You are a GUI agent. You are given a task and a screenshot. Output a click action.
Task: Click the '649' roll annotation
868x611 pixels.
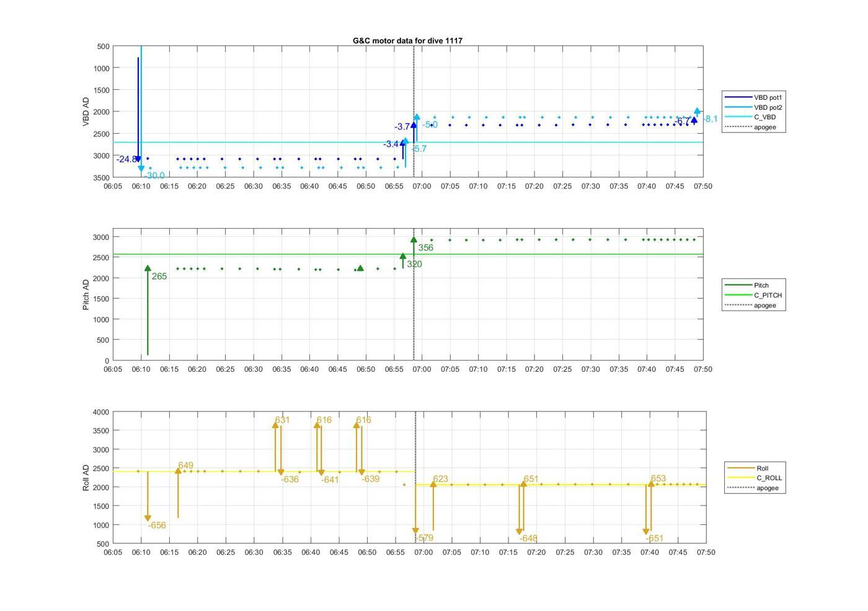pyautogui.click(x=185, y=465)
